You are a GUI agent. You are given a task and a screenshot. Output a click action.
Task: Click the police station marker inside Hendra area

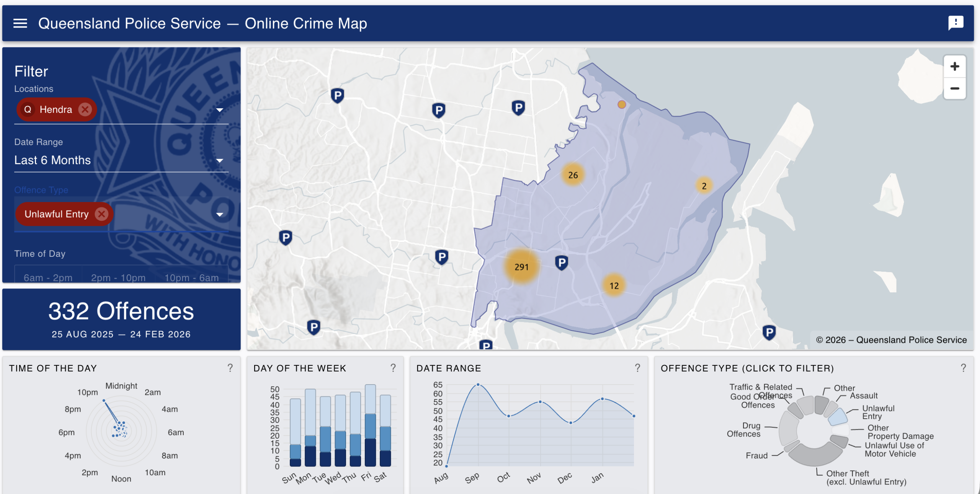point(562,262)
